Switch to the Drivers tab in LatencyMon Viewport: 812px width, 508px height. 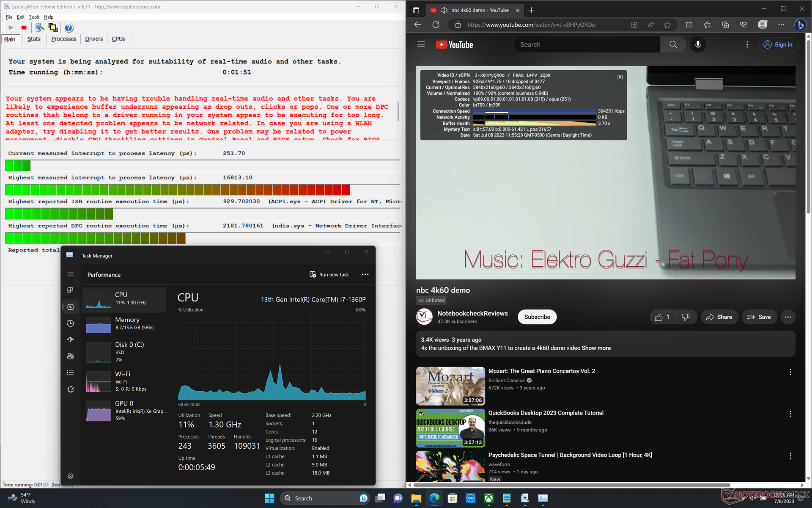point(93,39)
